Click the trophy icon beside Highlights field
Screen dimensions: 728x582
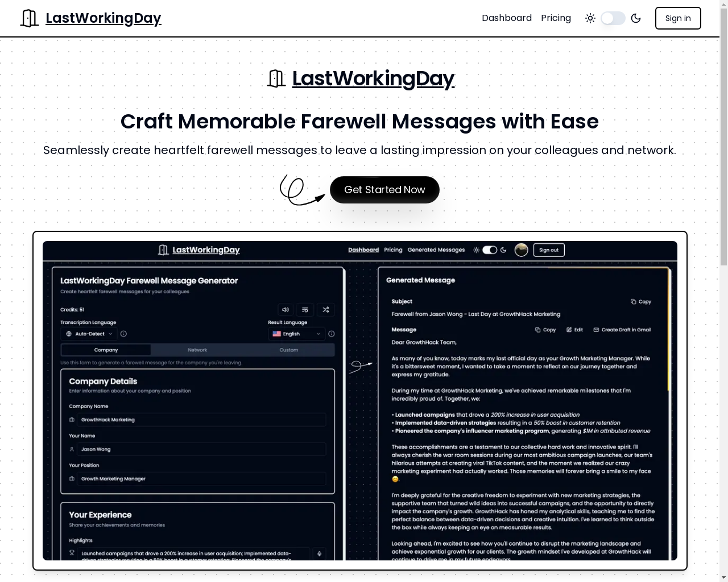tap(72, 553)
